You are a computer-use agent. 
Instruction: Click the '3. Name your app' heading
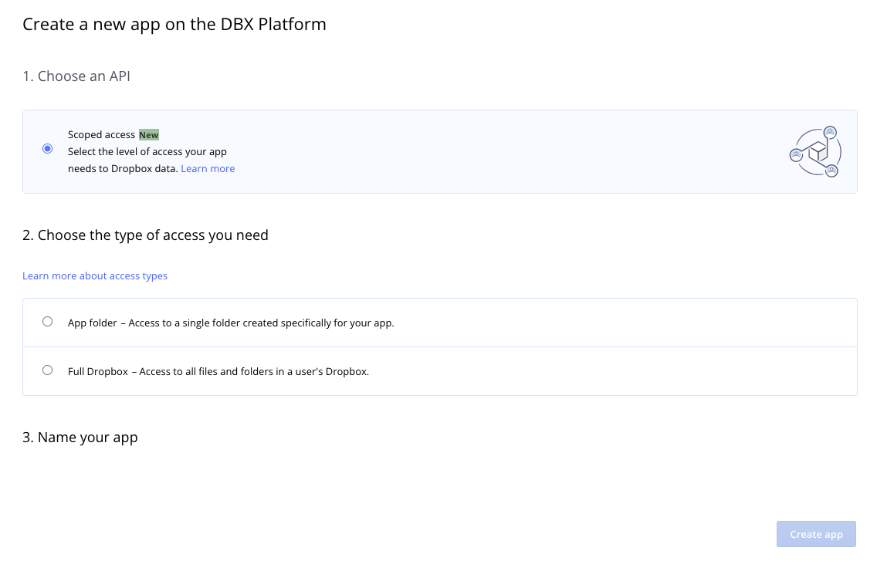coord(80,437)
